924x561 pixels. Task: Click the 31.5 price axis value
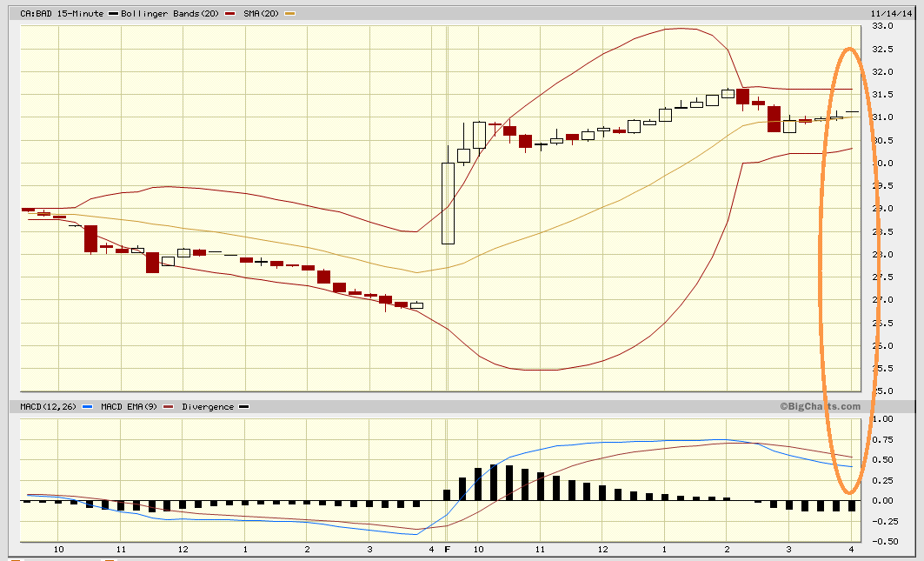(882, 95)
